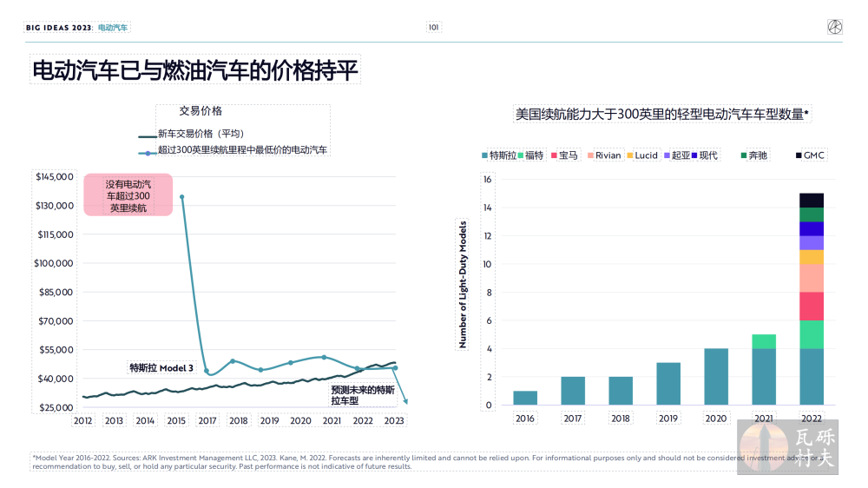Click the 'Number of Light-Duty Models' axis title

coord(463,285)
